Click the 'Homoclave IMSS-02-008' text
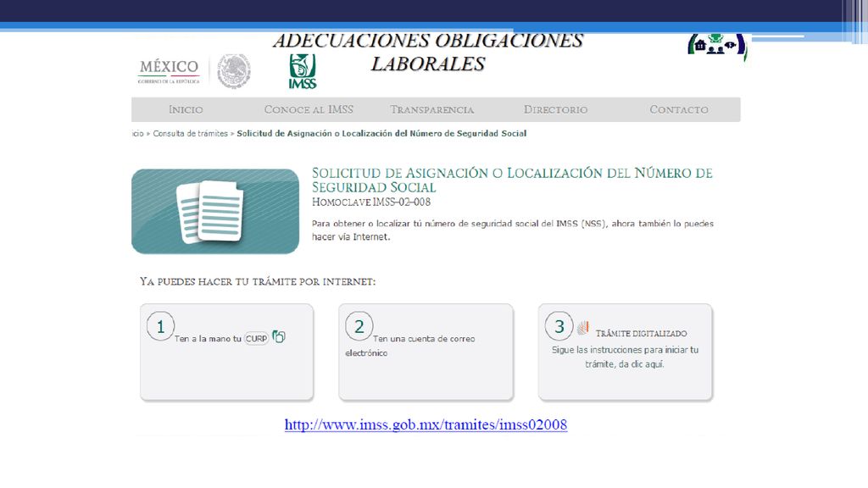The image size is (868, 488). click(x=371, y=202)
